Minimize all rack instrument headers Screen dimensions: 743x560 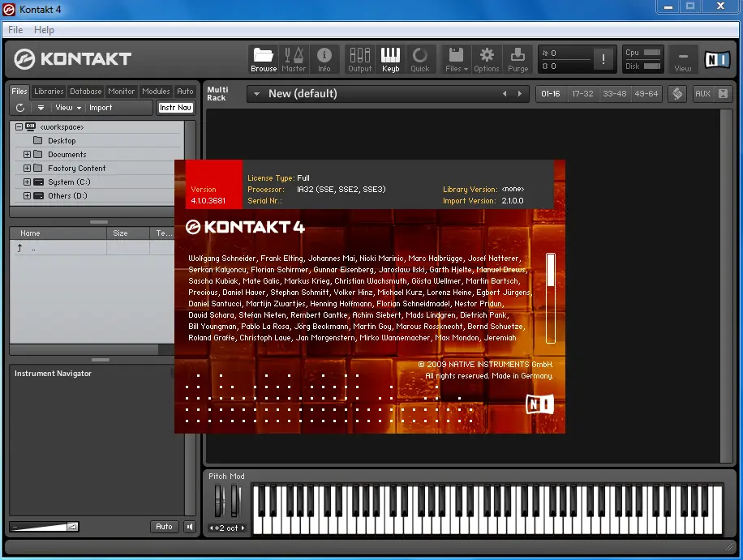tap(723, 94)
